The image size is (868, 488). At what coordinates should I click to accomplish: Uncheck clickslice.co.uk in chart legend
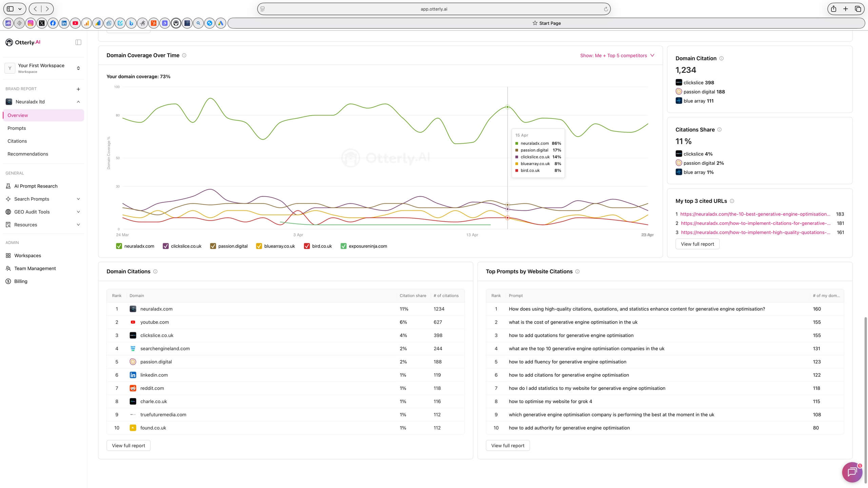point(165,246)
